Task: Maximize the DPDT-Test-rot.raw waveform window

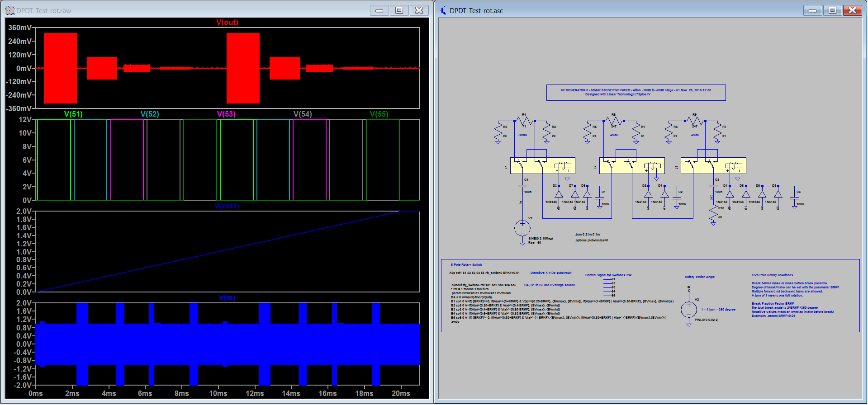Action: click(x=399, y=10)
